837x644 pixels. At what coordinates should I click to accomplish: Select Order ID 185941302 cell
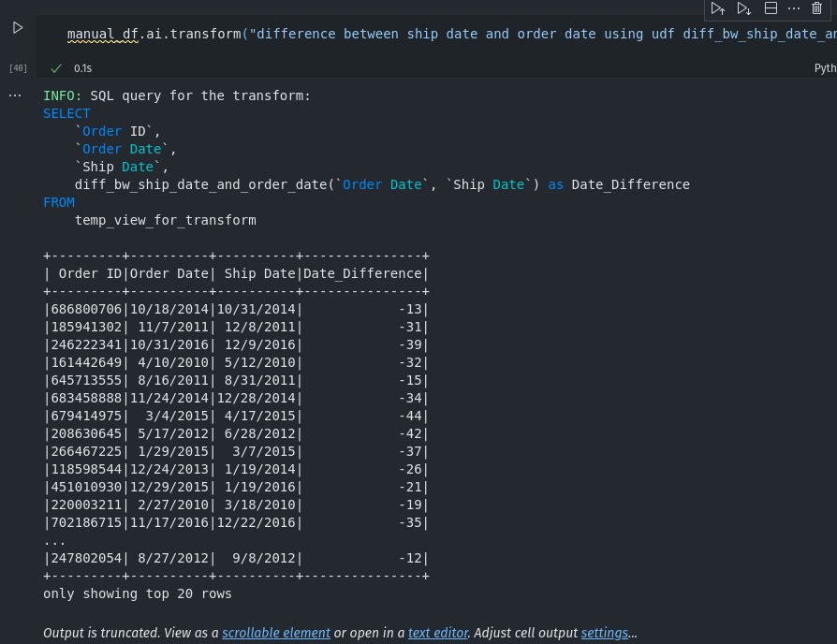pyautogui.click(x=86, y=327)
